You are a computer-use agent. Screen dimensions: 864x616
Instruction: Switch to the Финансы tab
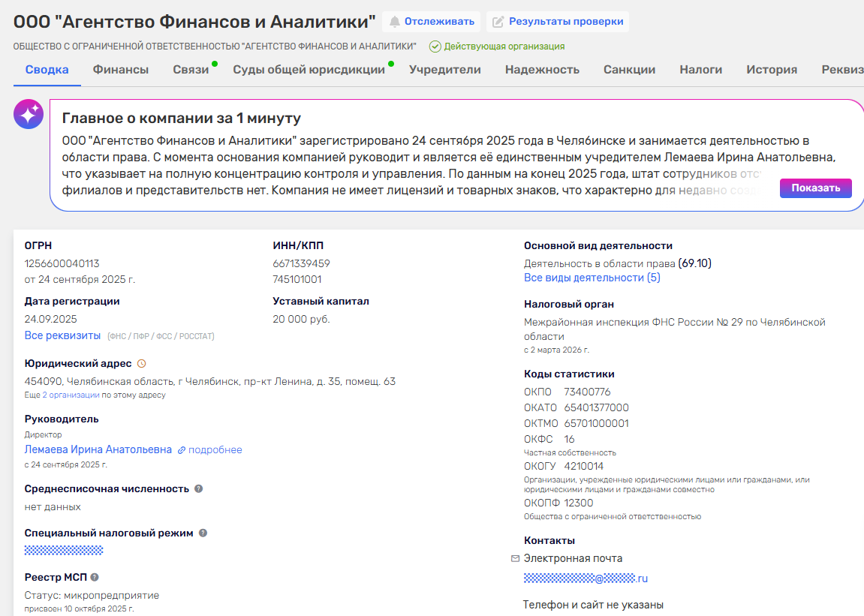click(121, 70)
